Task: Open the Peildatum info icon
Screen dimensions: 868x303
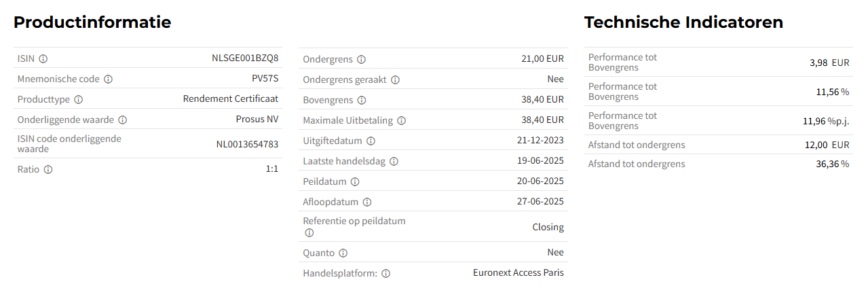Action: 356,181
